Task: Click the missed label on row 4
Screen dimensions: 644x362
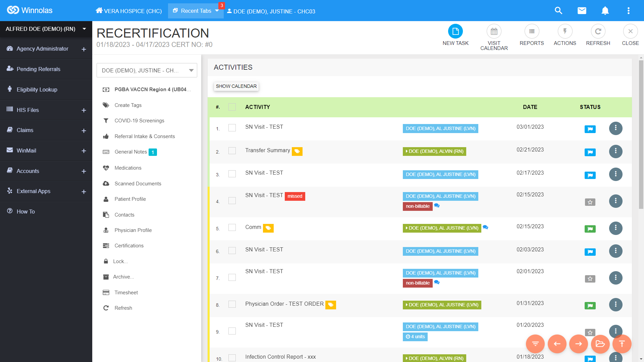Action: pos(295,196)
